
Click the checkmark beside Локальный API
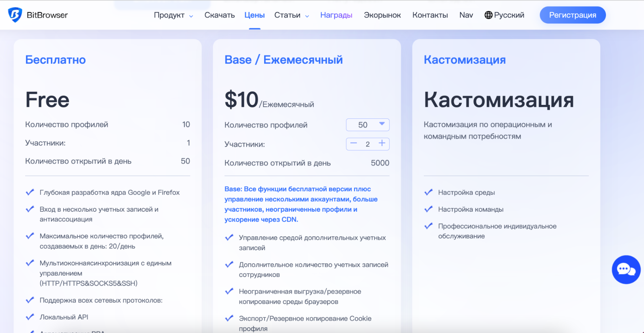tap(30, 317)
